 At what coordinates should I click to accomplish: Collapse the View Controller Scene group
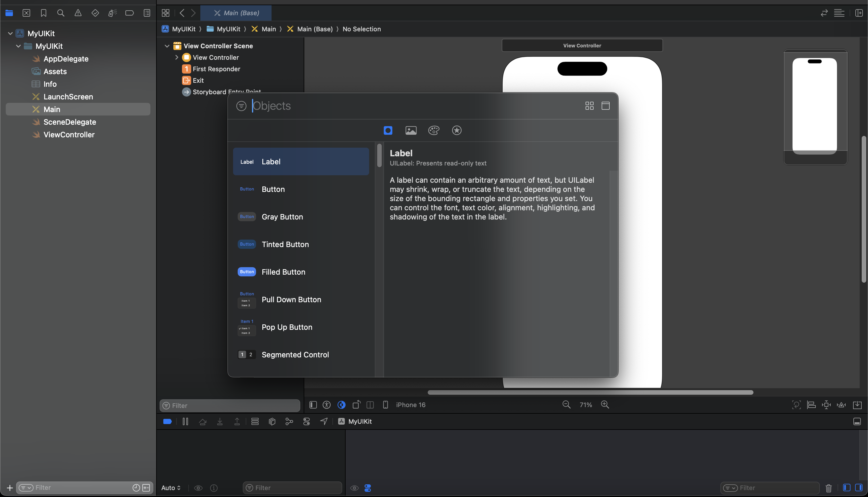tap(167, 46)
